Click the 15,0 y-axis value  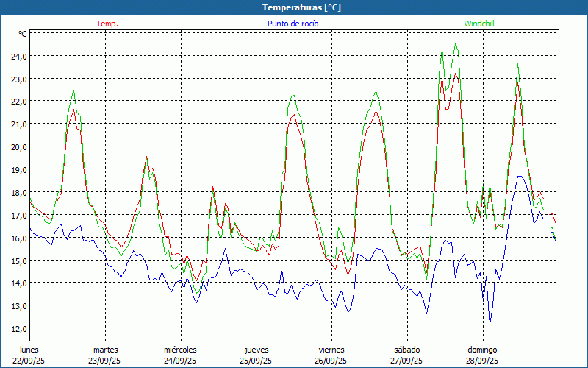click(x=18, y=261)
